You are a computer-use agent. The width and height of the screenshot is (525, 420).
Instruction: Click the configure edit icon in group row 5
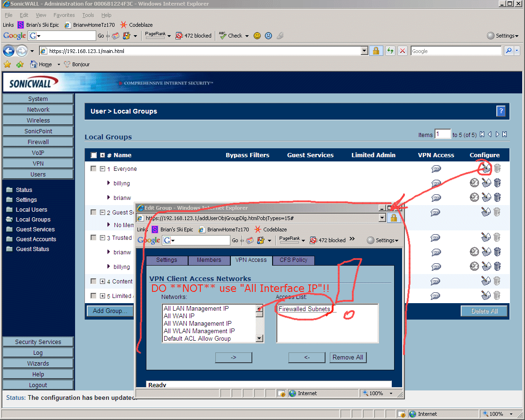click(486, 295)
